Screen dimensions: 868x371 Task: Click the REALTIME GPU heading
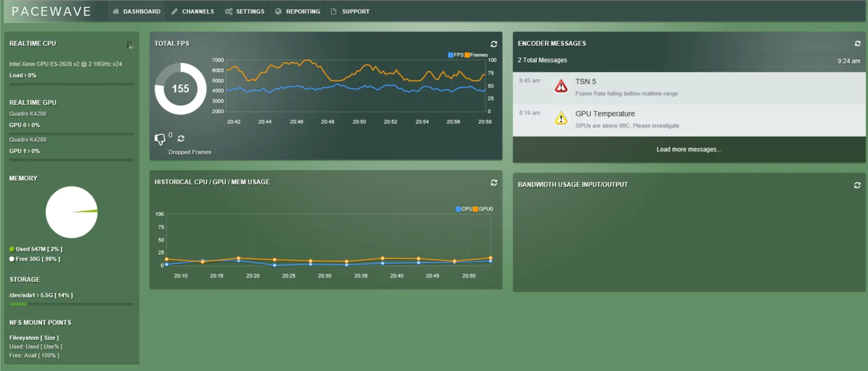coord(33,103)
